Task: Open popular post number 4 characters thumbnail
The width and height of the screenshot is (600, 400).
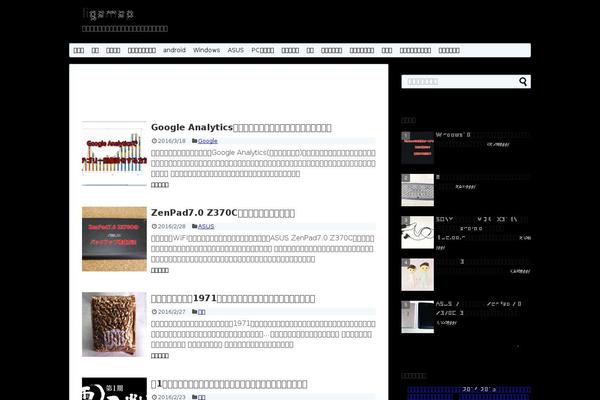Action: point(417,275)
